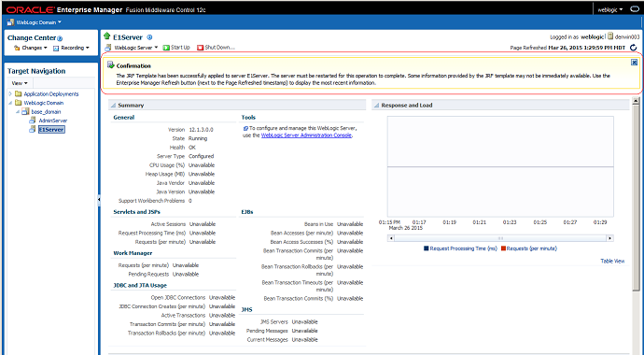Image resolution: width=644 pixels, height=355 pixels.
Task: Click the page vertical scrollbar
Action: [637, 199]
